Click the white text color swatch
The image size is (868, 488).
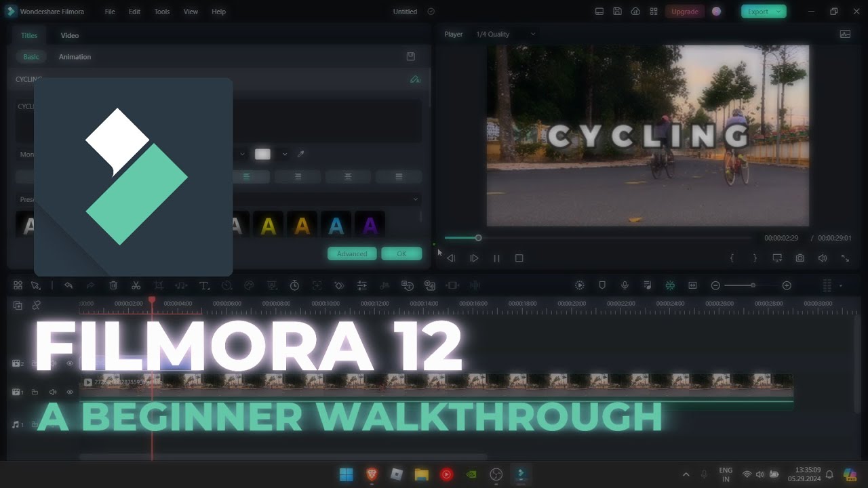pos(262,155)
